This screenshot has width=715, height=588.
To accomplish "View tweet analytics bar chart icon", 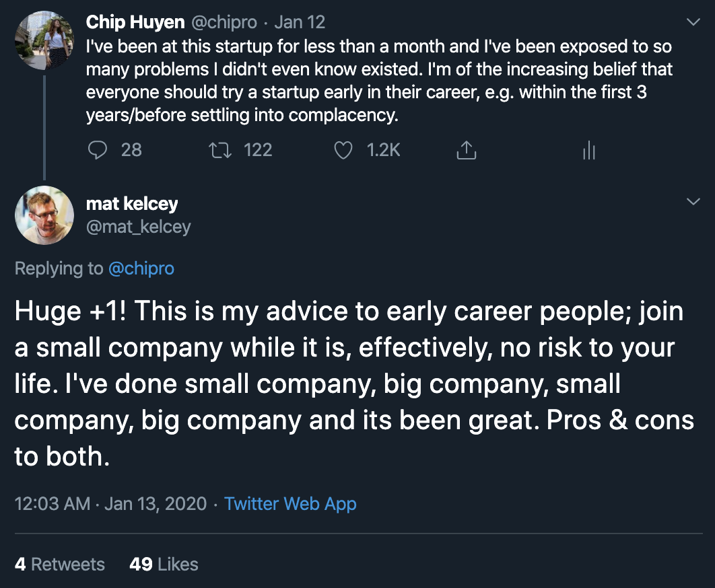I will pos(589,150).
